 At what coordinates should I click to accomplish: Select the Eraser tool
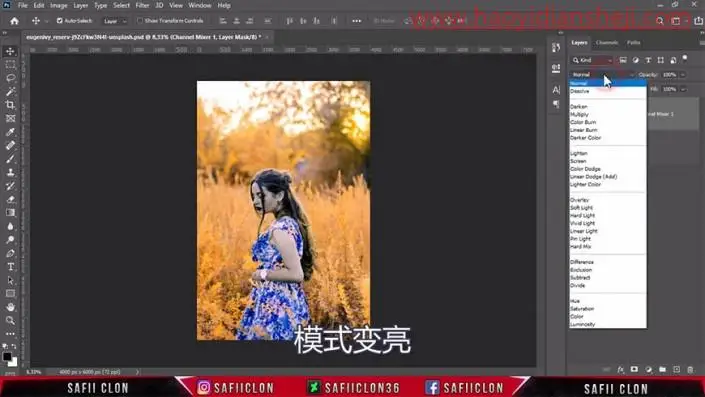(x=10, y=200)
